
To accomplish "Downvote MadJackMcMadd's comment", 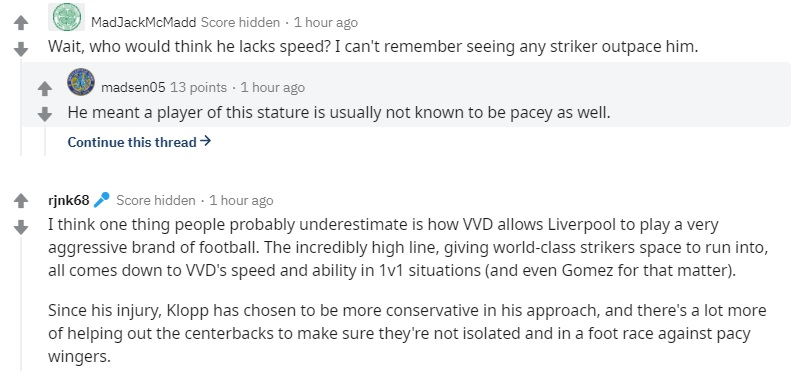I will [21, 49].
